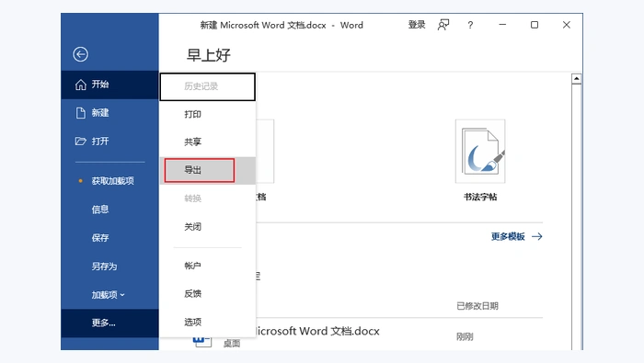Open help with the question mark icon
Screen dimensions: 644x363
click(470, 25)
